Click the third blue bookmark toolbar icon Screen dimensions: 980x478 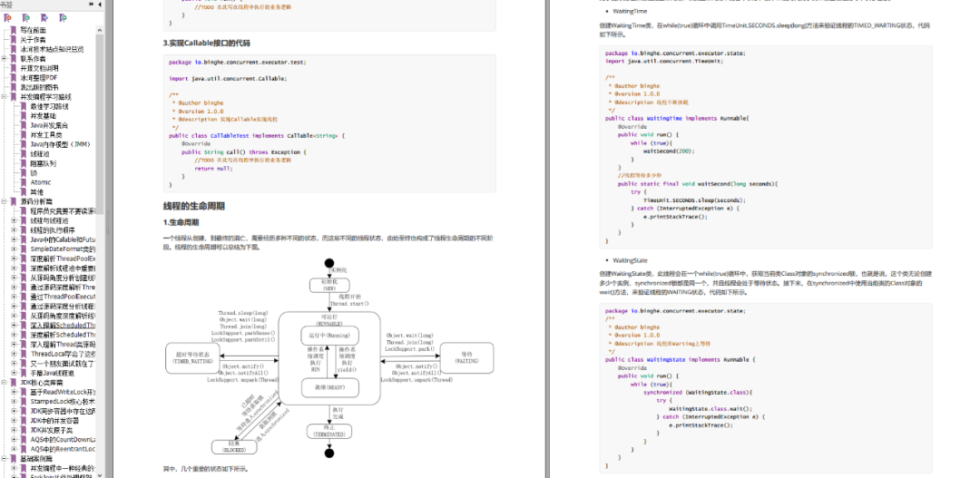pos(42,17)
